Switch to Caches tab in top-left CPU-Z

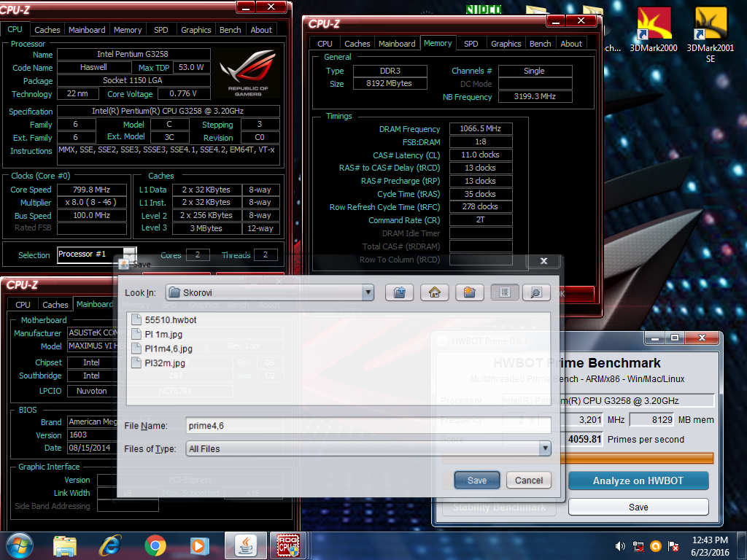[47, 29]
